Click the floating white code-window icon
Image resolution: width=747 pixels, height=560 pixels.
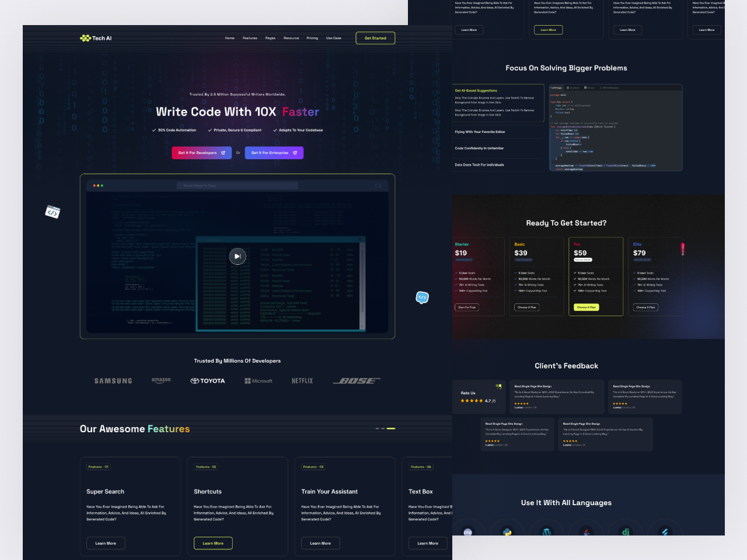(x=53, y=212)
